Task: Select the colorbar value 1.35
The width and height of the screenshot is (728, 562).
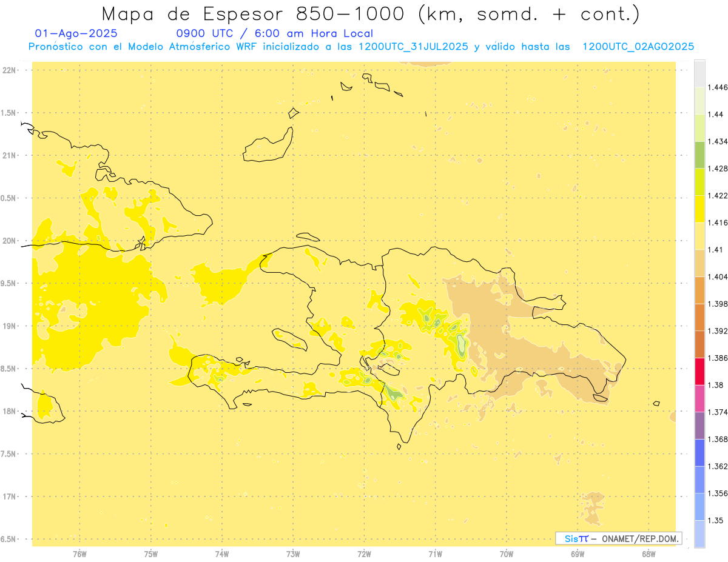Action: click(716, 520)
